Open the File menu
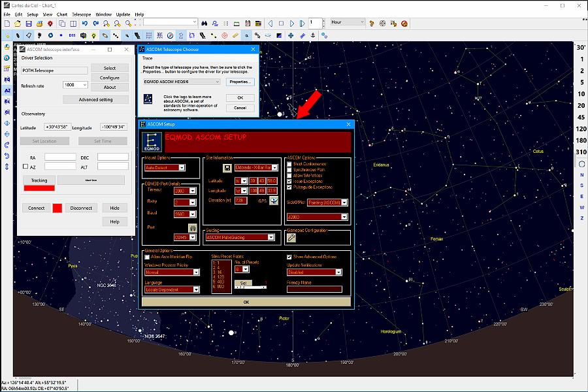This screenshot has height=392, width=588. 7,14
